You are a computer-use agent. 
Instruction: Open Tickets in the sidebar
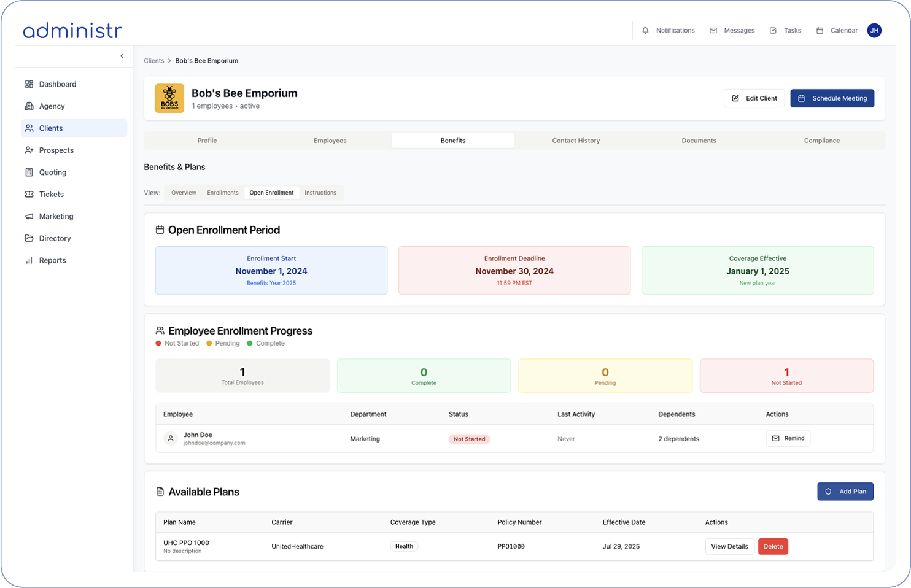click(52, 195)
